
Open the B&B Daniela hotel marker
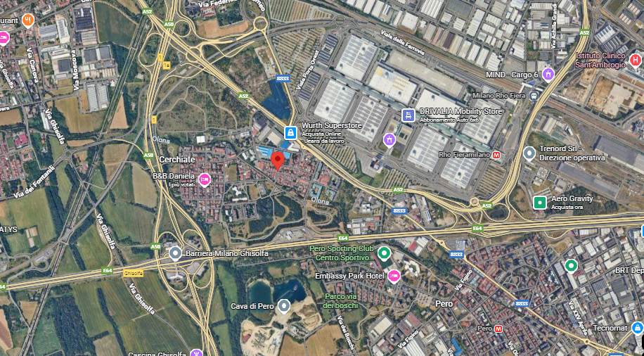[204, 179]
